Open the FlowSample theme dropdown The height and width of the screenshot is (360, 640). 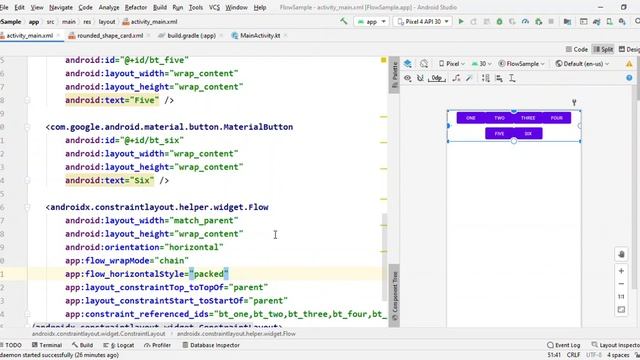pos(522,64)
